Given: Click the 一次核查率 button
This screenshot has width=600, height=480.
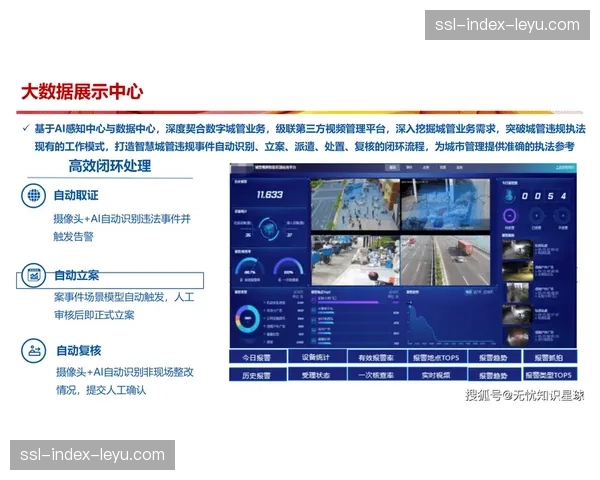Looking at the screenshot, I should pos(376,375).
